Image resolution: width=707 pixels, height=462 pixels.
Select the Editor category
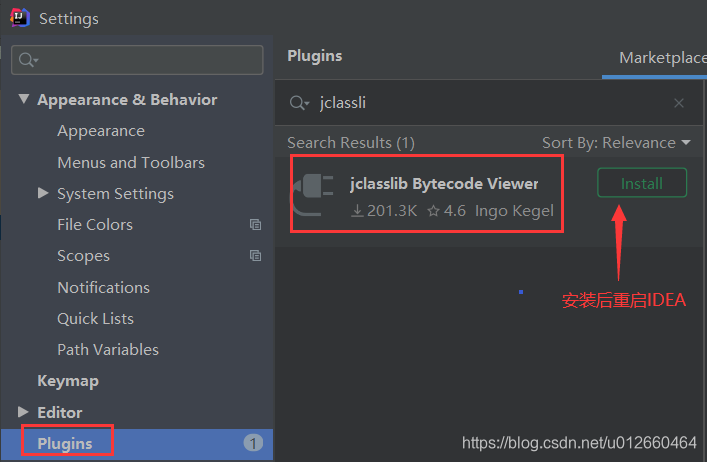click(60, 412)
